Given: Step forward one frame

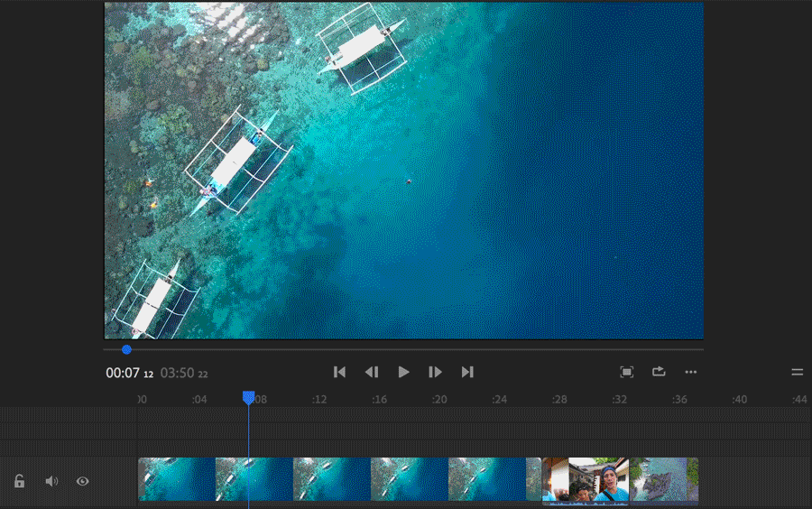Looking at the screenshot, I should 435,372.
